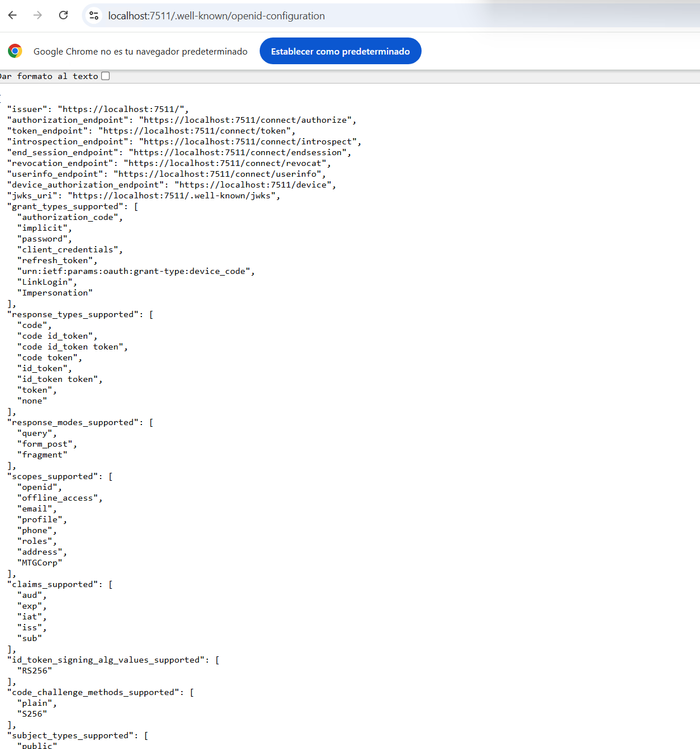The width and height of the screenshot is (700, 749).
Task: Click the browser back arrow
Action: tap(13, 15)
